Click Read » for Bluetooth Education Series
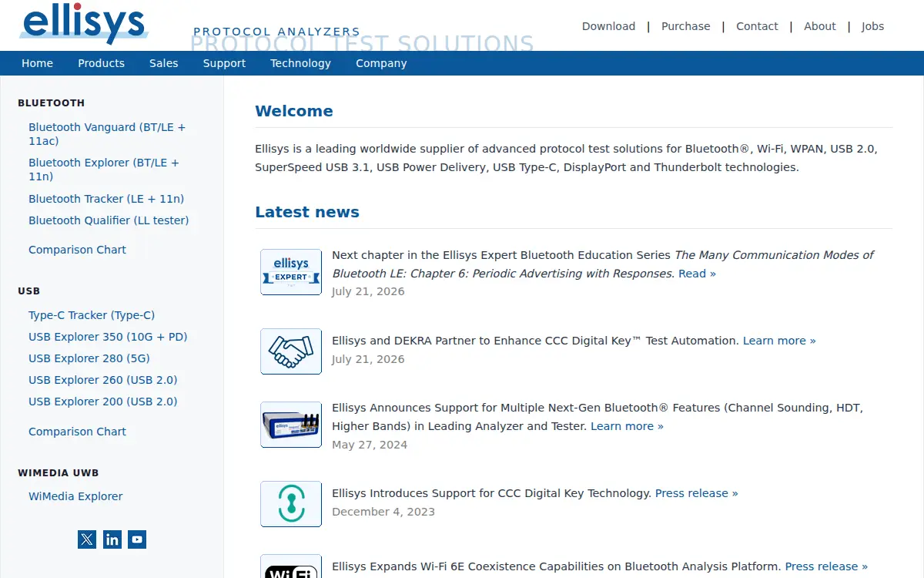 pyautogui.click(x=697, y=274)
